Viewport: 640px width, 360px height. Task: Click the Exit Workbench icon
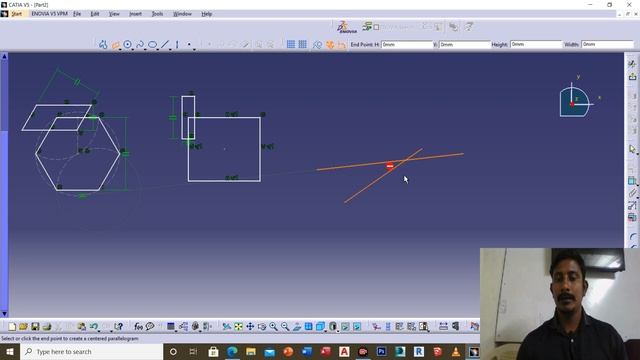[x=632, y=76]
